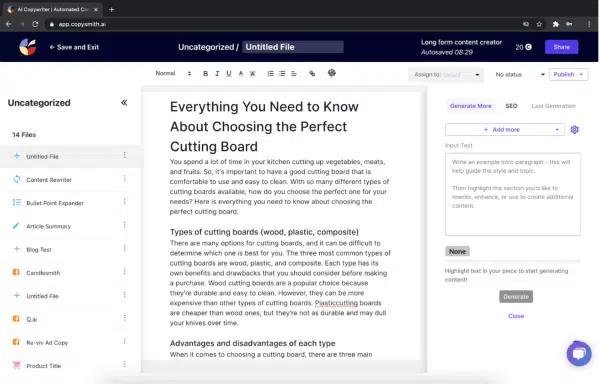Open generation settings gear

pos(574,130)
